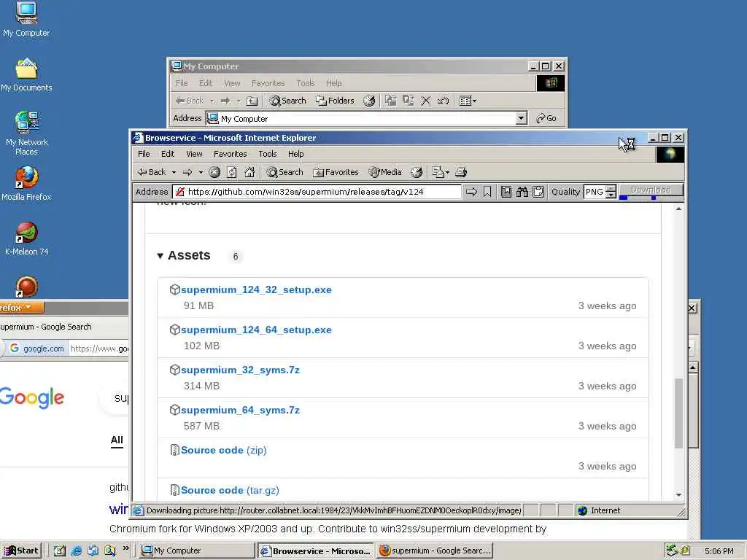
Task: Click supermium_32_syms.7z link
Action: (x=240, y=370)
